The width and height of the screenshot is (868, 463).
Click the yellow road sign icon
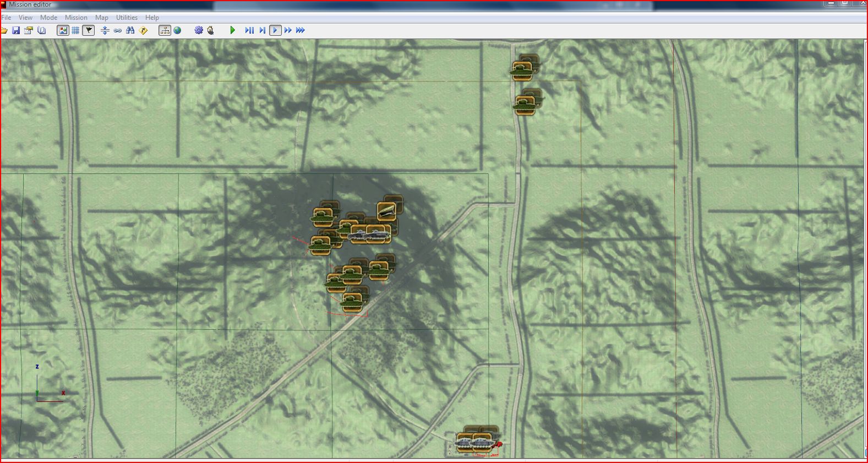coord(144,30)
